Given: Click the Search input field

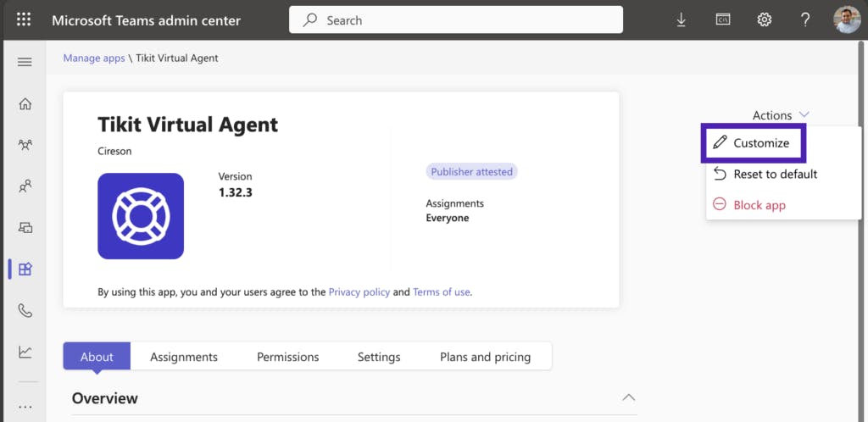Looking at the screenshot, I should (x=456, y=20).
